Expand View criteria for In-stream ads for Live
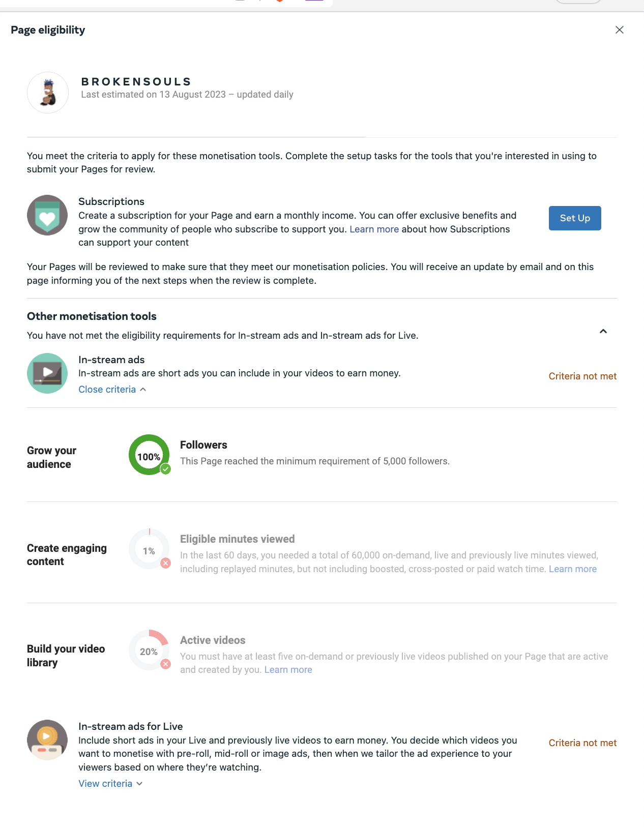Viewport: 644px width, 827px height. tap(110, 783)
